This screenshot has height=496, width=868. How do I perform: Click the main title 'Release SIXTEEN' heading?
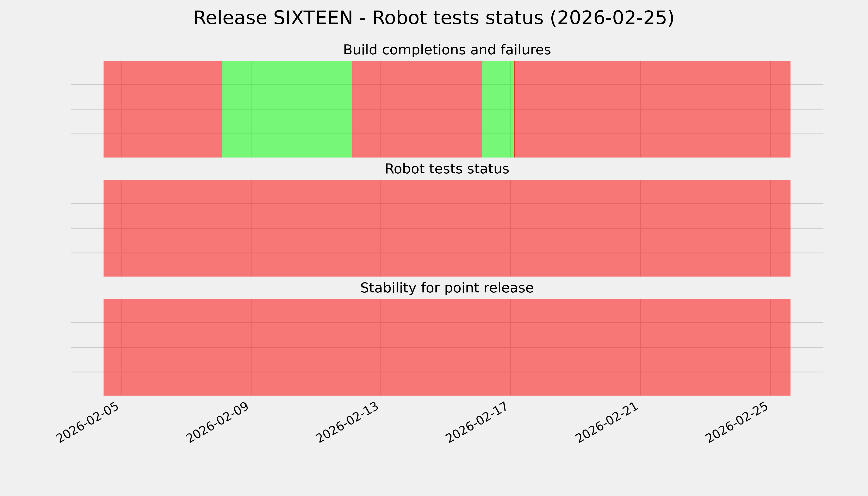433,18
